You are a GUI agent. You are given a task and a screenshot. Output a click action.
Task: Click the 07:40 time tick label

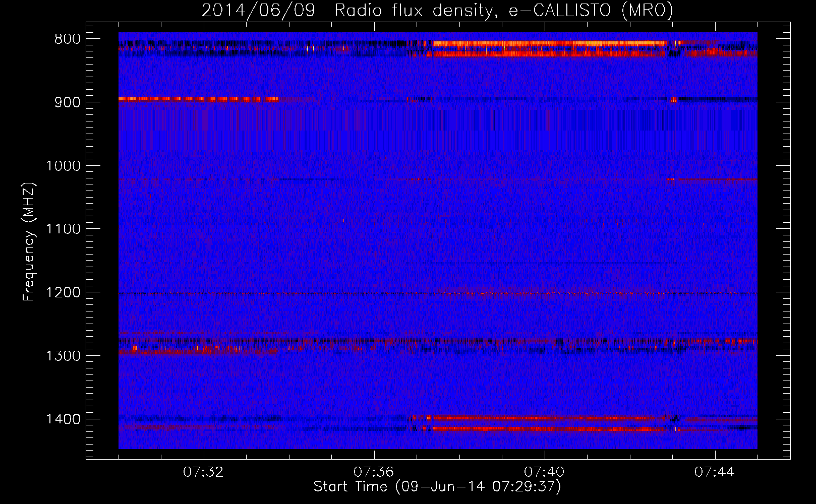[544, 472]
